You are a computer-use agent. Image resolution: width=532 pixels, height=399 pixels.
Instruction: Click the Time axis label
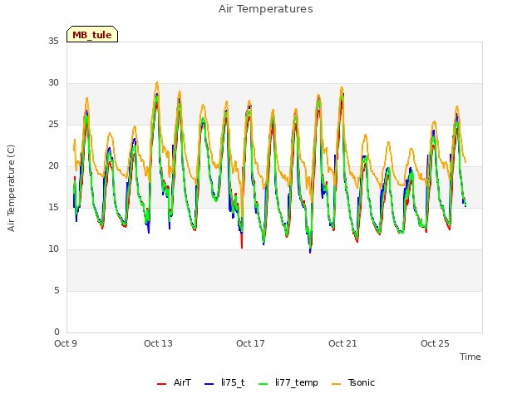coord(470,357)
